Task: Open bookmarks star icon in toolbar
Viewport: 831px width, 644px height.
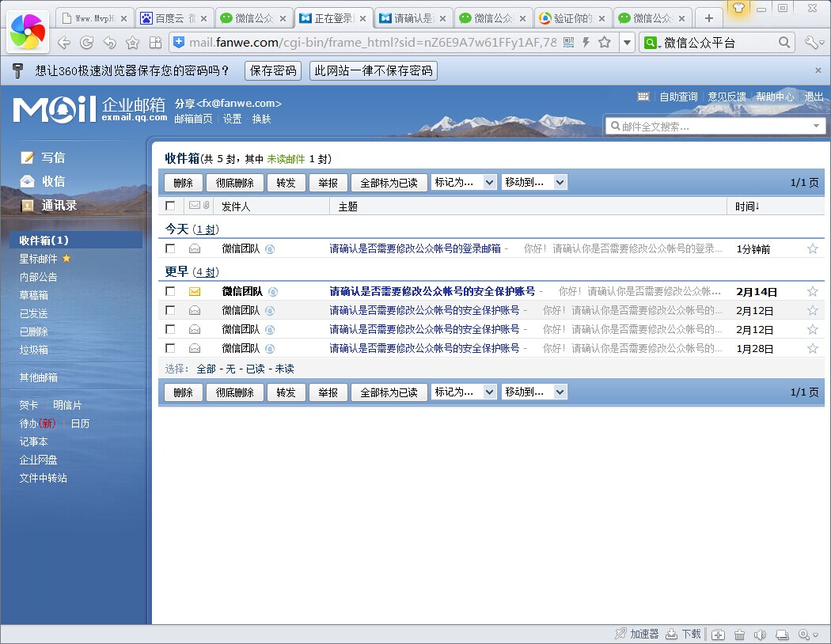Action: coord(132,43)
